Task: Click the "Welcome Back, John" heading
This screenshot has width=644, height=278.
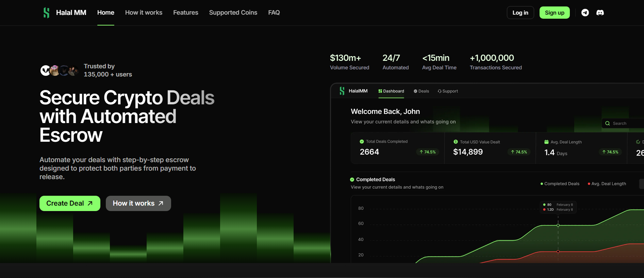Action: click(x=385, y=111)
